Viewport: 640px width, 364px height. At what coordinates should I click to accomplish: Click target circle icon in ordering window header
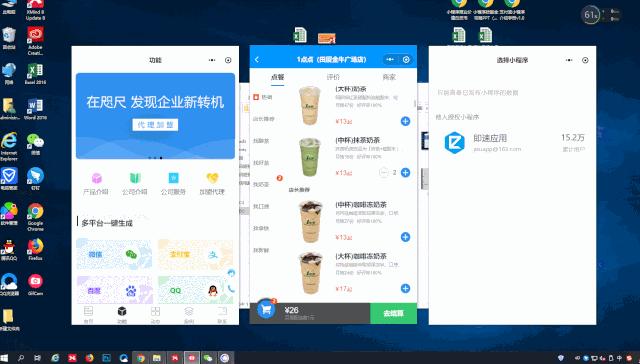click(x=406, y=60)
